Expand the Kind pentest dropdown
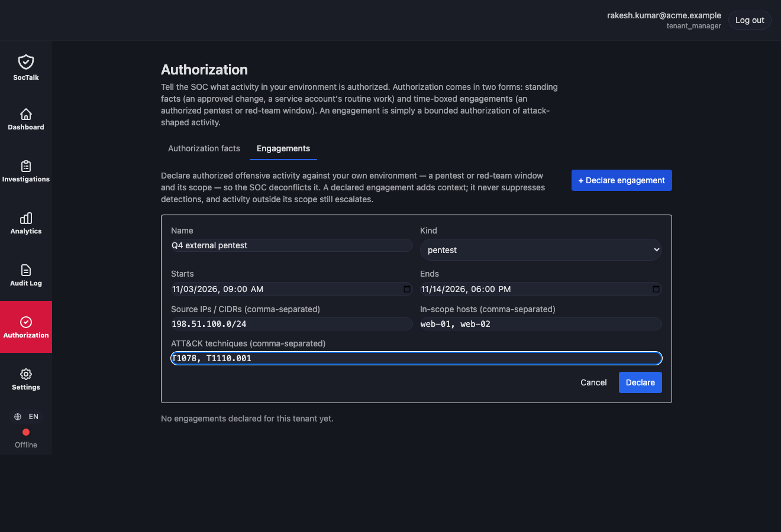Screen dimensions: 781x532 (541, 250)
